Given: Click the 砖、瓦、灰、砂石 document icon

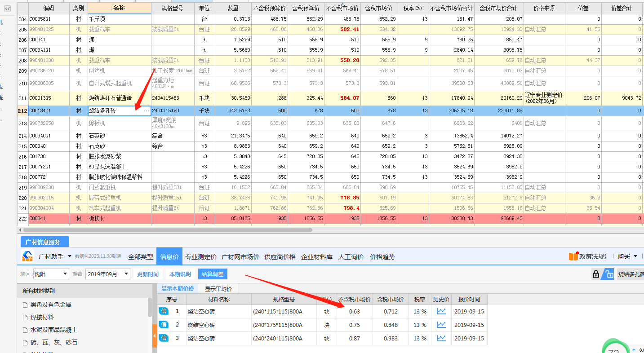Looking at the screenshot, I should point(25,342).
